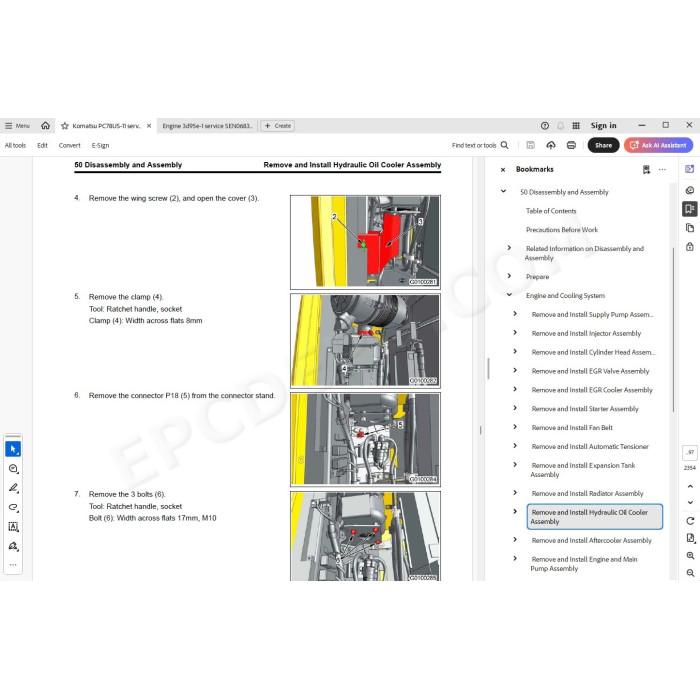Click the Save file icon
700x700 pixels.
point(530,145)
